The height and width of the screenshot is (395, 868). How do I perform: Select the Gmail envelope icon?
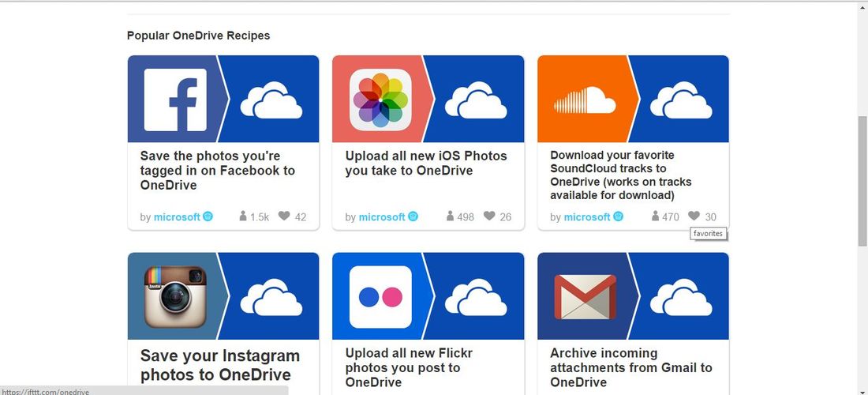[586, 297]
